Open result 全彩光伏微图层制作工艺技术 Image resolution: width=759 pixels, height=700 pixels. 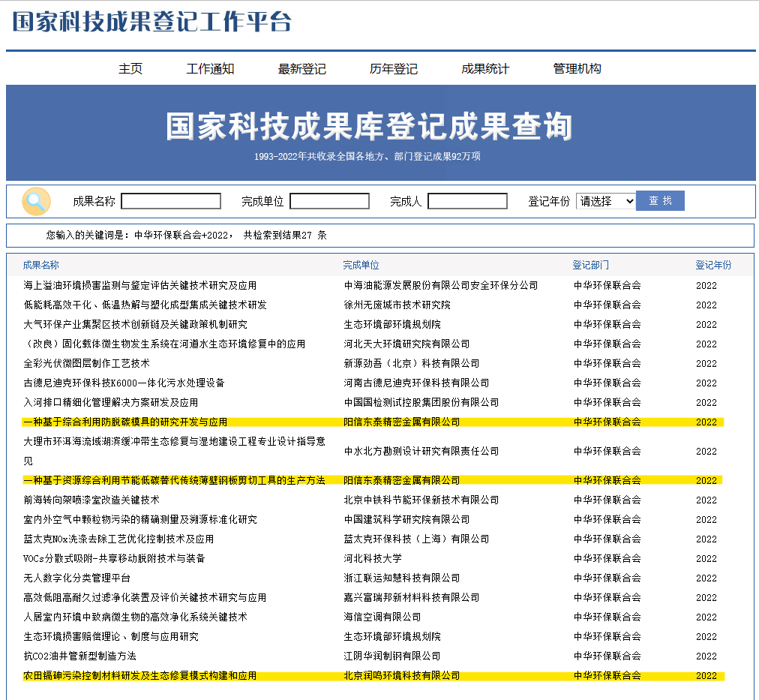pyautogui.click(x=87, y=364)
